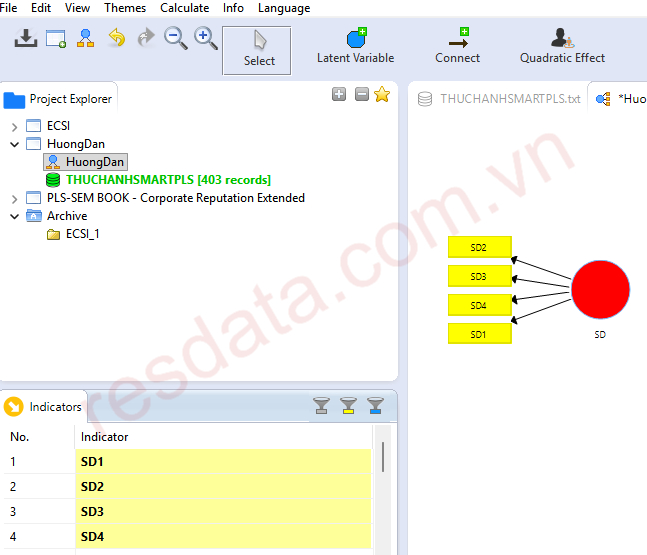Image resolution: width=647 pixels, height=555 pixels.
Task: Open the Calculate menu
Action: (x=184, y=8)
